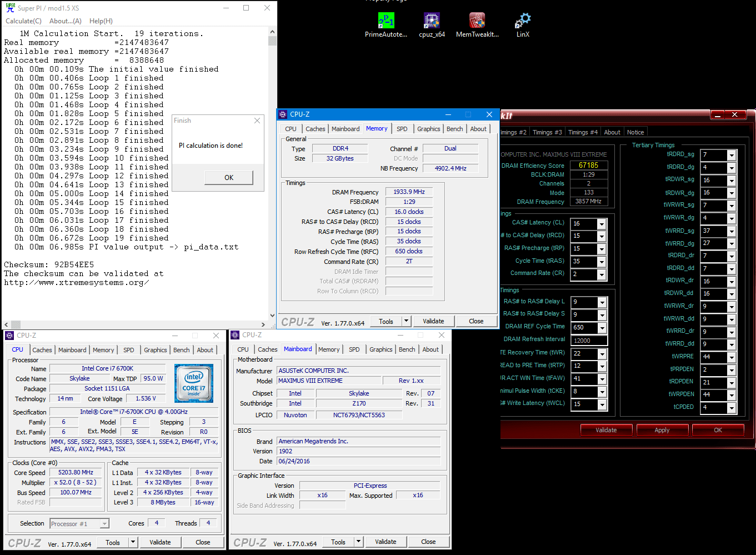Screen dimensions: 756x555
Task: Open the Calculate menu in Super PI
Action: click(x=23, y=21)
